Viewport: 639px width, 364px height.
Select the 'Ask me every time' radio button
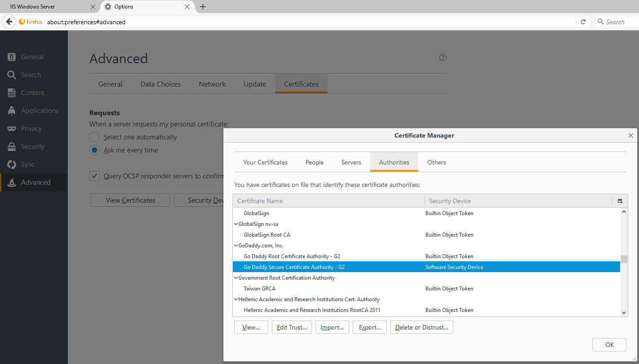click(x=94, y=150)
